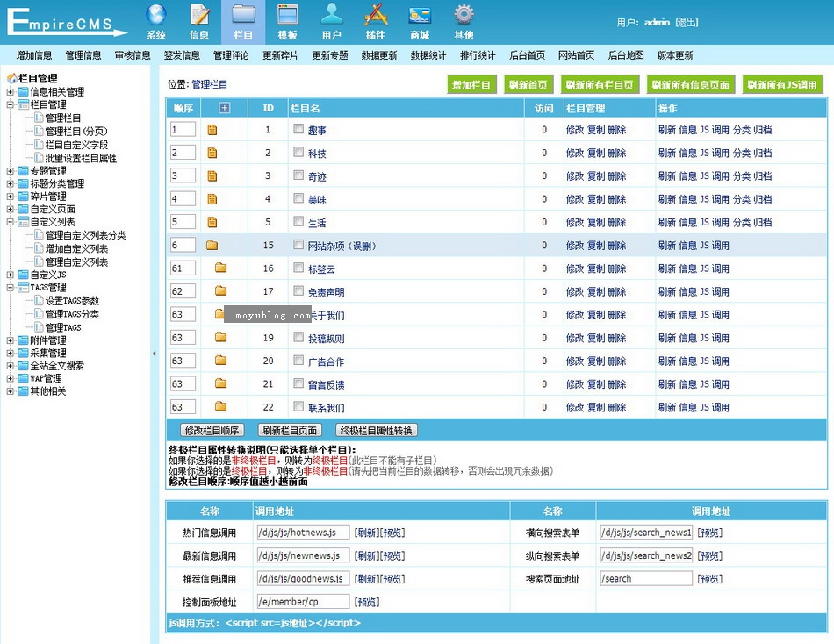The height and width of the screenshot is (644, 834).
Task: Open the 系统 globe icon in the top bar
Action: (x=156, y=15)
